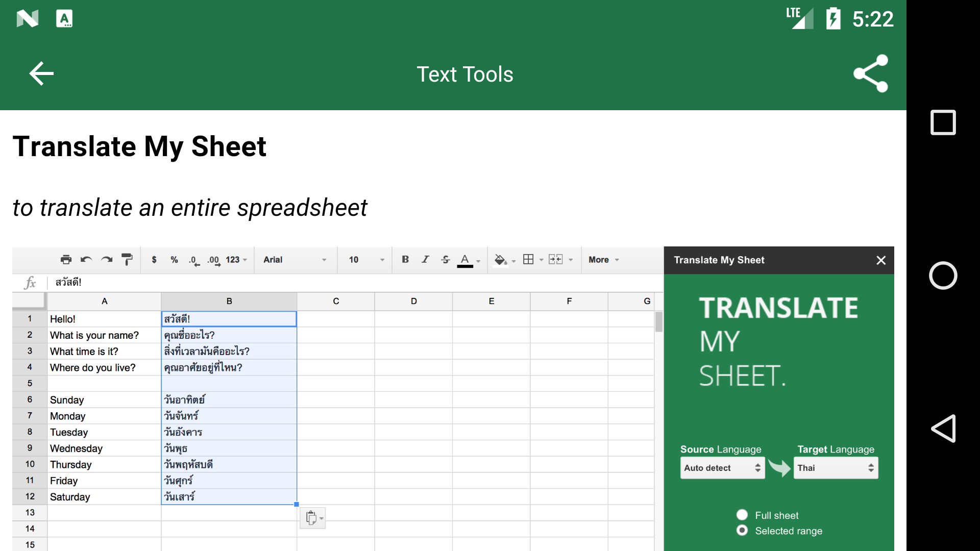
Task: Select the Selected range radio option
Action: pyautogui.click(x=742, y=531)
